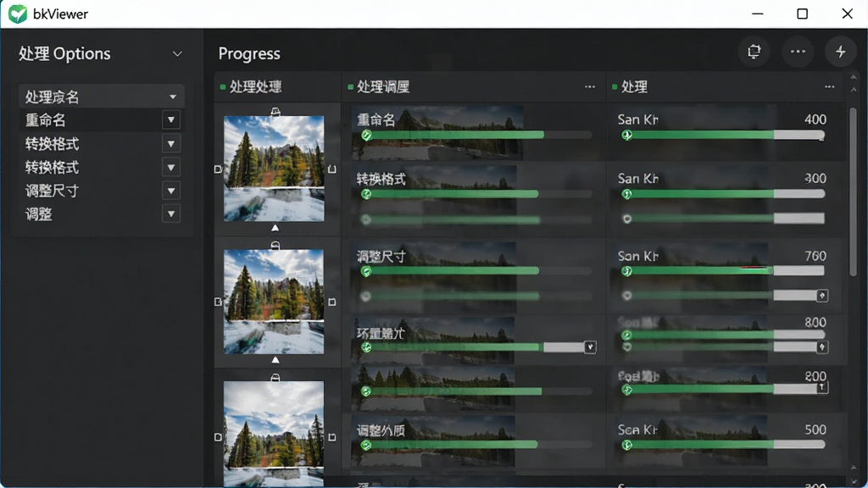Click the bkViewer logo in the title bar

click(x=18, y=14)
